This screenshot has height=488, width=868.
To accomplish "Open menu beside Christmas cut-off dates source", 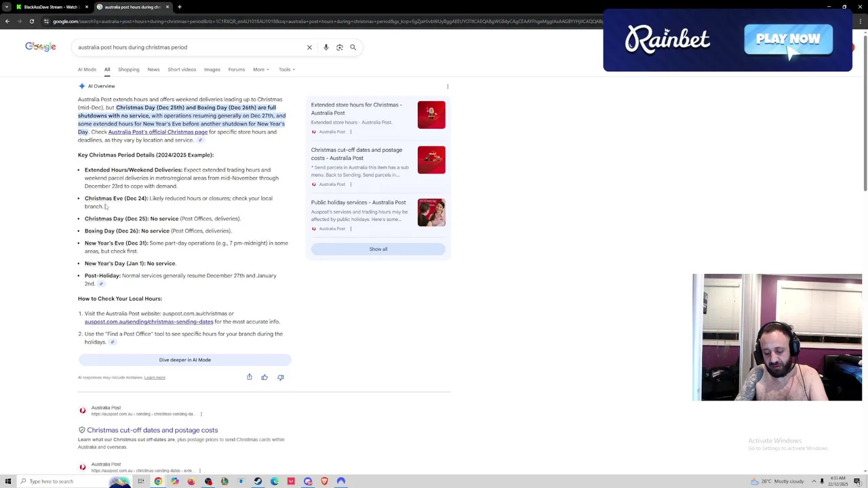I will coord(351,184).
